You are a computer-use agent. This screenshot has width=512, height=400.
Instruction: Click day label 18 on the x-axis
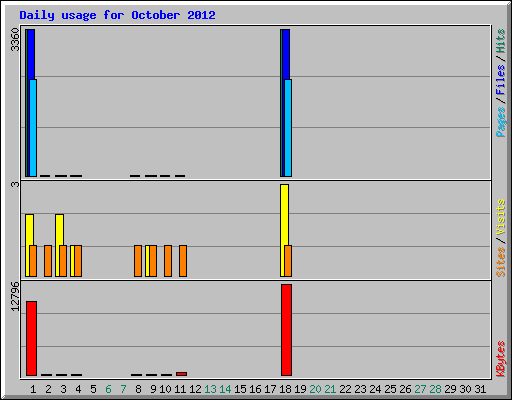(285, 389)
